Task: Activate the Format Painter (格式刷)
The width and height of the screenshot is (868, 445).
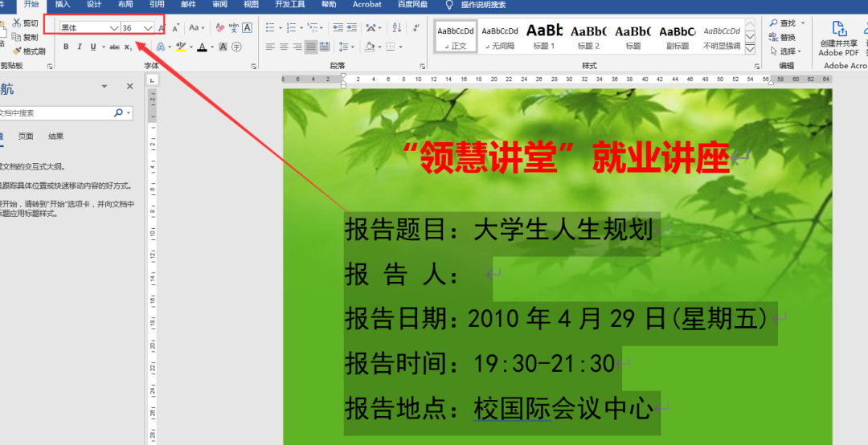Action: 29,51
